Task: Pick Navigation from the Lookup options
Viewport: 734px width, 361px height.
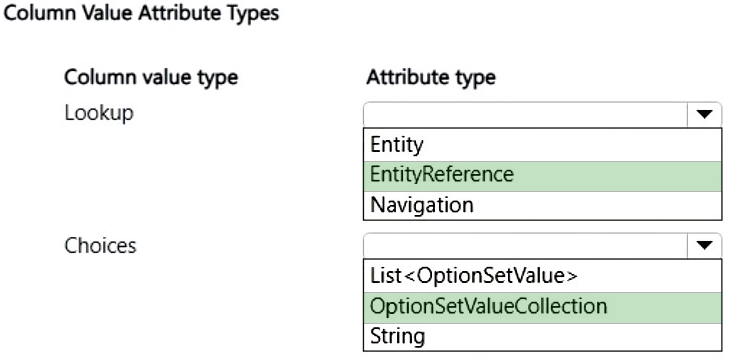Action: (x=543, y=205)
